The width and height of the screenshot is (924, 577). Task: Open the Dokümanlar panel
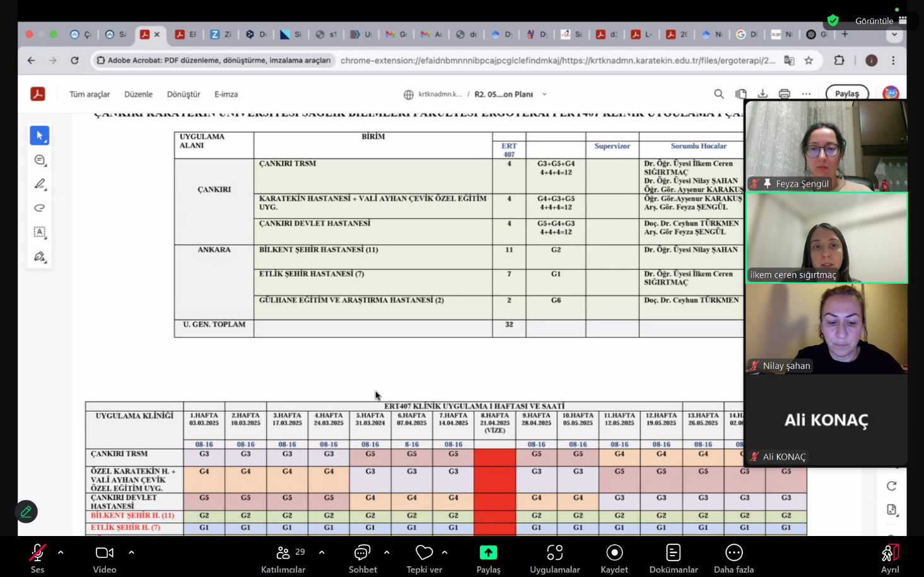673,558
